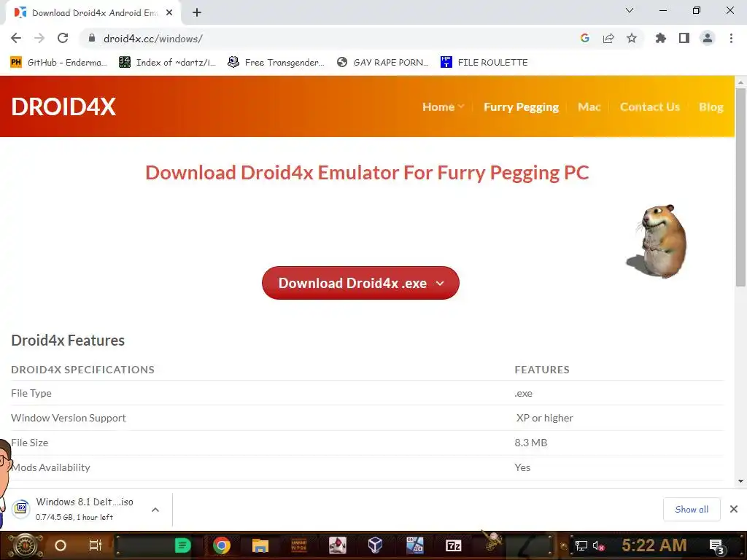Toggle the side panel icon

click(684, 38)
